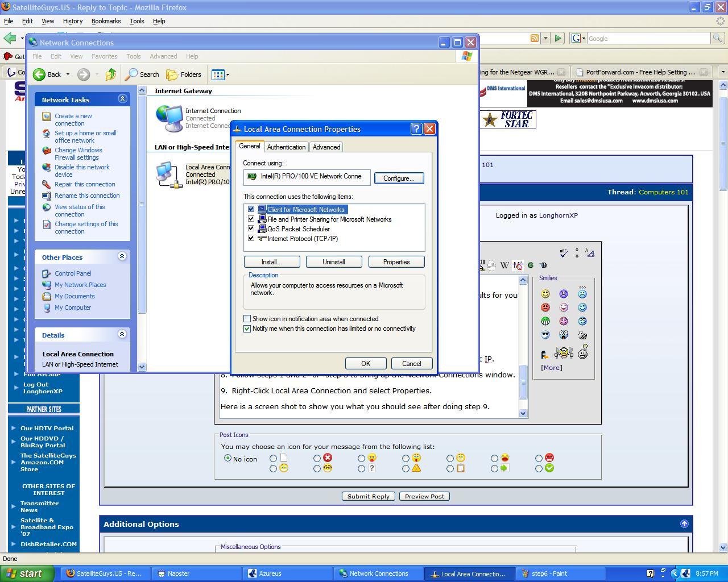The width and height of the screenshot is (728, 582).
Task: Click the Windows Start button
Action: click(27, 573)
